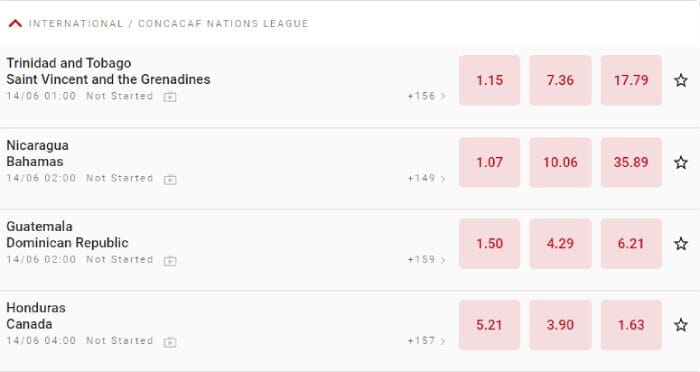Collapse the CONCACAF Nations League section

15,24
